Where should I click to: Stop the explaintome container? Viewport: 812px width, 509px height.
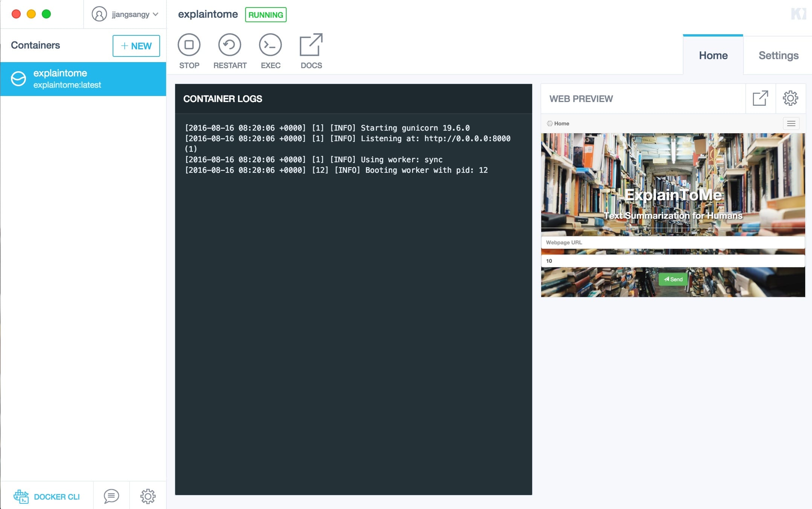[189, 51]
